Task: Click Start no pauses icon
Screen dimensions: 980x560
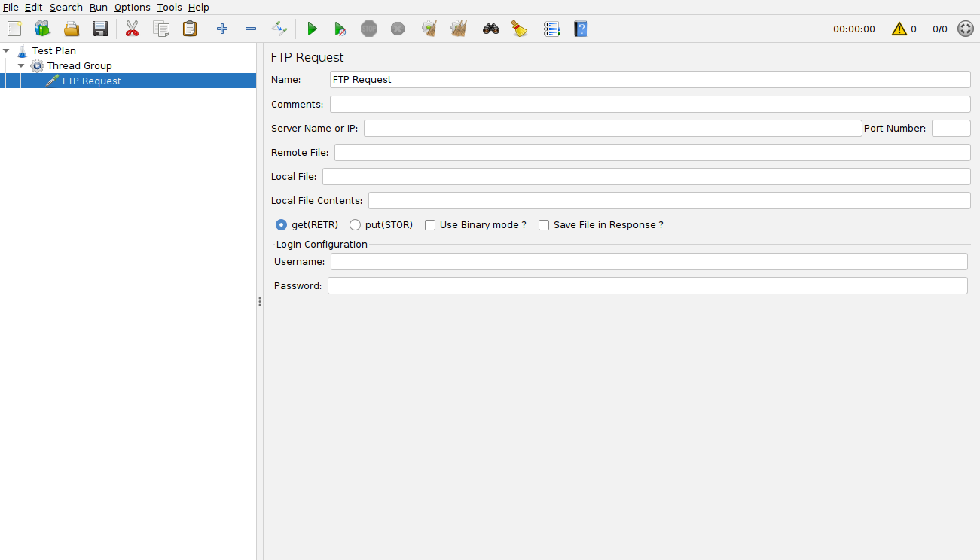Action: click(340, 29)
